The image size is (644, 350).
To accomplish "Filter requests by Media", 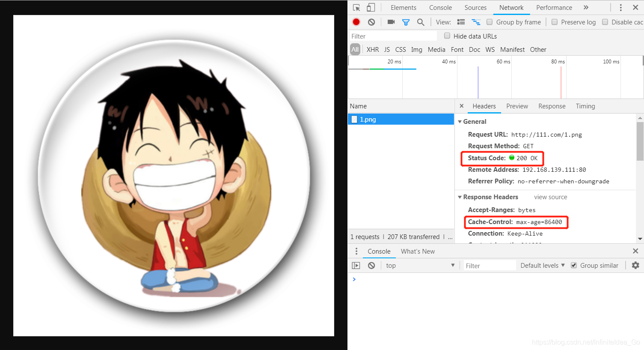I will [x=436, y=50].
